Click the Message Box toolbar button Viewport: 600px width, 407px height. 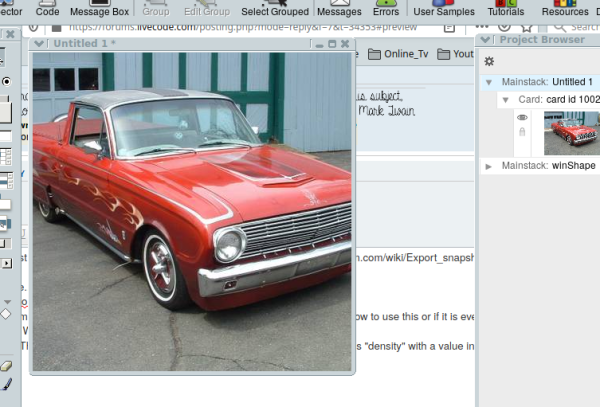(x=99, y=9)
